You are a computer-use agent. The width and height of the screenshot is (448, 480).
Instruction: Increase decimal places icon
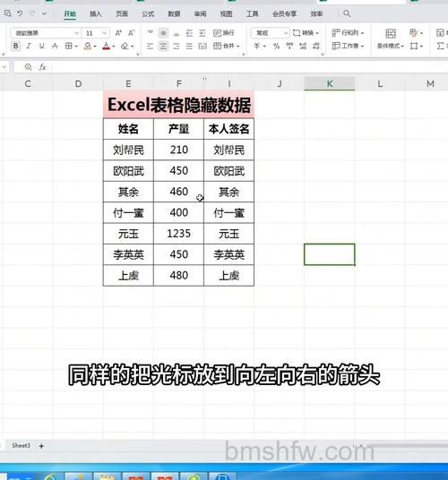pyautogui.click(x=303, y=46)
